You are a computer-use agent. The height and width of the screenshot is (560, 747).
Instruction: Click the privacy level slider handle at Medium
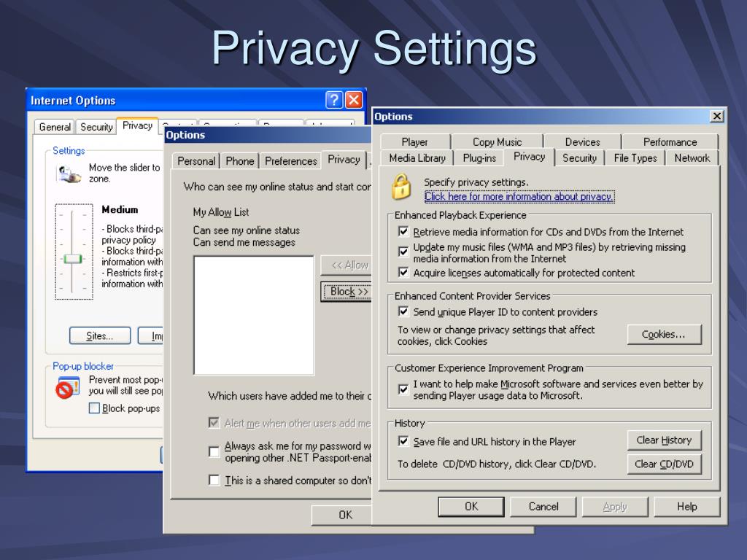click(x=73, y=259)
